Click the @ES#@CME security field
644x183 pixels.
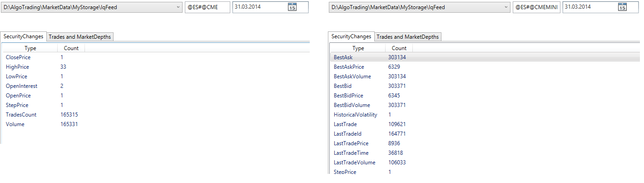[x=208, y=7]
